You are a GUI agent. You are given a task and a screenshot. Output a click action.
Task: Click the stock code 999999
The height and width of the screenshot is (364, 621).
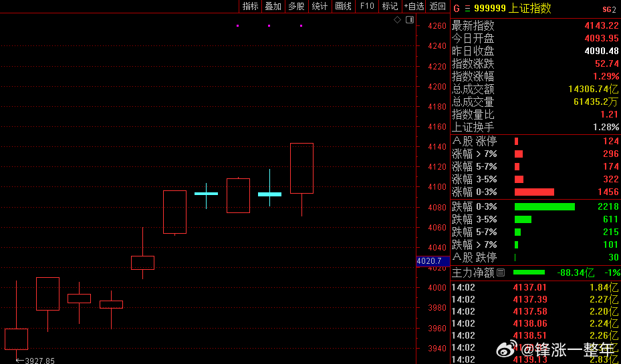click(x=490, y=8)
